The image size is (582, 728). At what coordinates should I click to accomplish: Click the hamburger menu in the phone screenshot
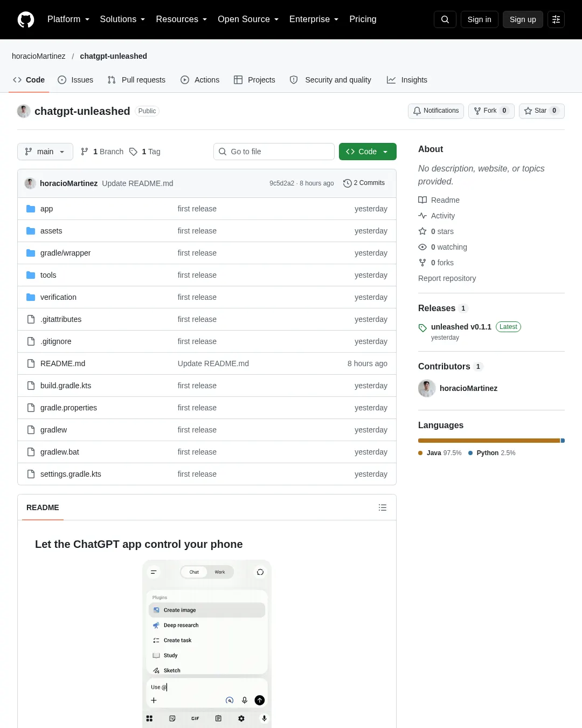pos(154,572)
